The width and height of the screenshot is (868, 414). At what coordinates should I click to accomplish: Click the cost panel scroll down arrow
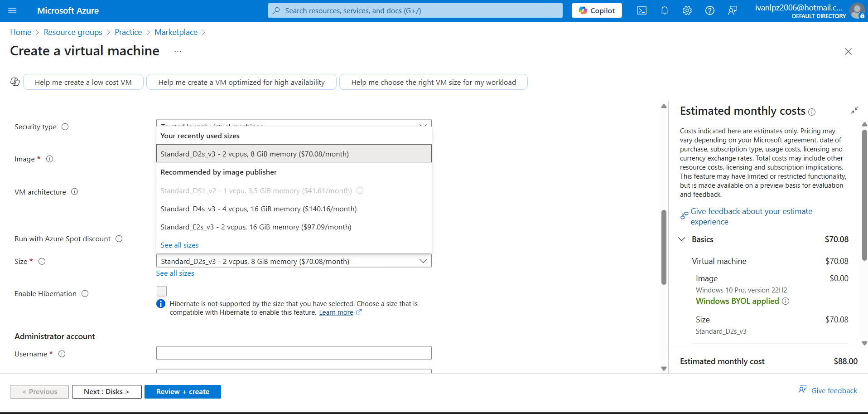pos(864,343)
